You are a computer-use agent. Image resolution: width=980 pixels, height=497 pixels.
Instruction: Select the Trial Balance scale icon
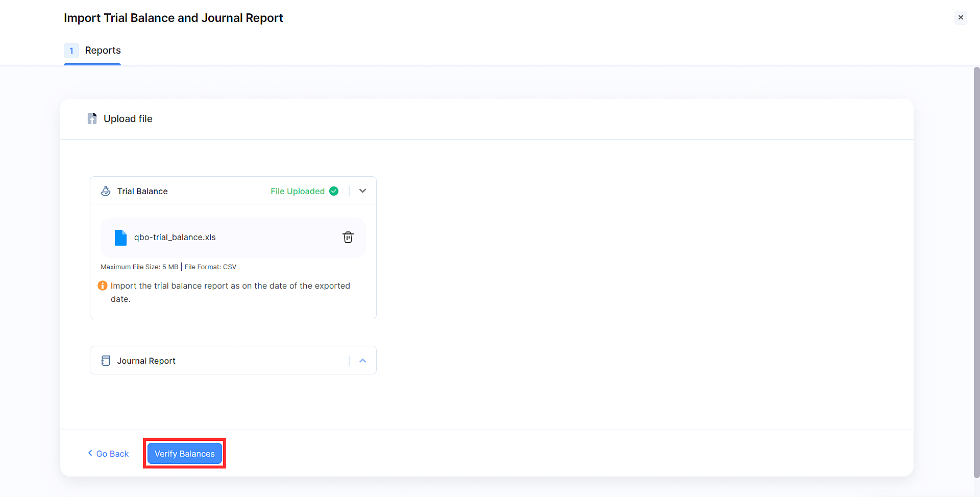[105, 191]
